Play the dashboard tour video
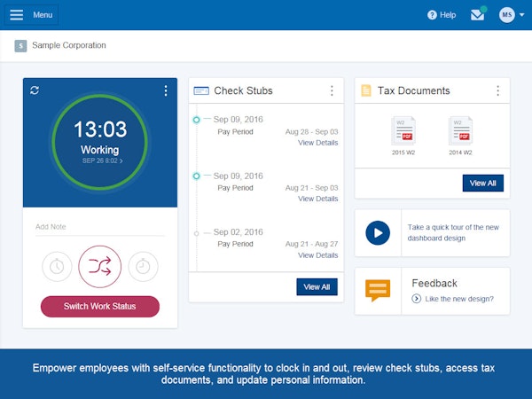This screenshot has width=532, height=399. point(378,233)
